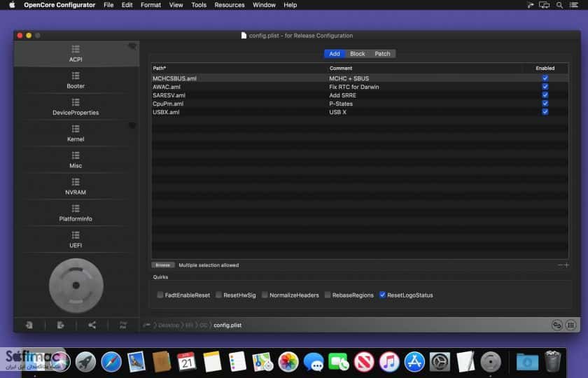
Task: Open Trash from the Dock
Action: click(x=552, y=361)
